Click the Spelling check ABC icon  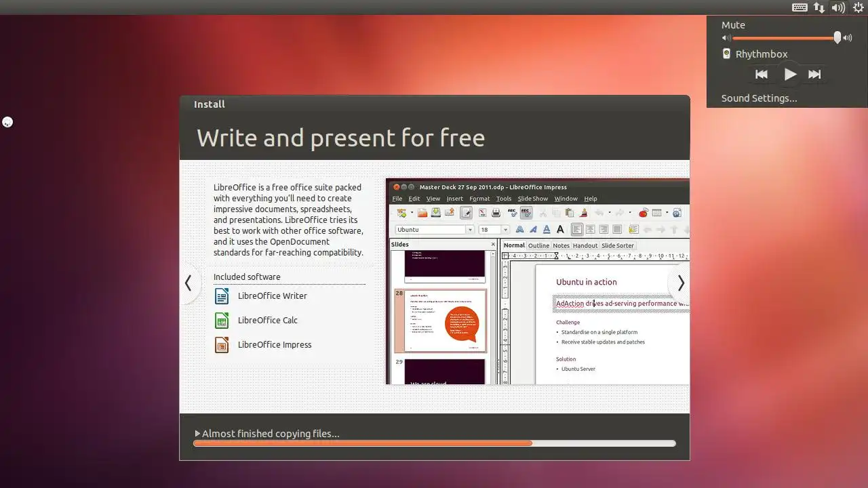point(512,213)
